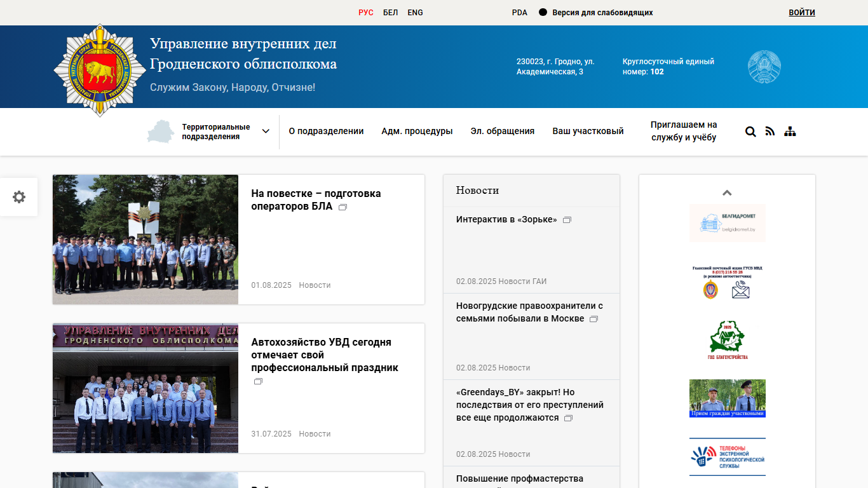Viewport: 868px width, 488px height.
Task: Open news article Интерактив в «Зорьке»
Action: [506, 220]
